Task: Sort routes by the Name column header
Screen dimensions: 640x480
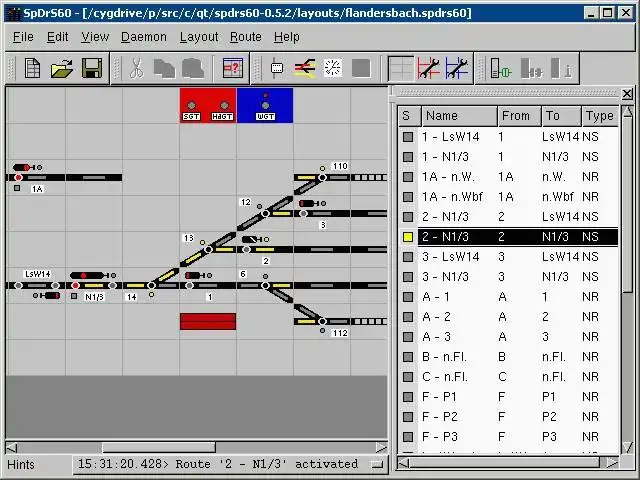Action: (460, 116)
